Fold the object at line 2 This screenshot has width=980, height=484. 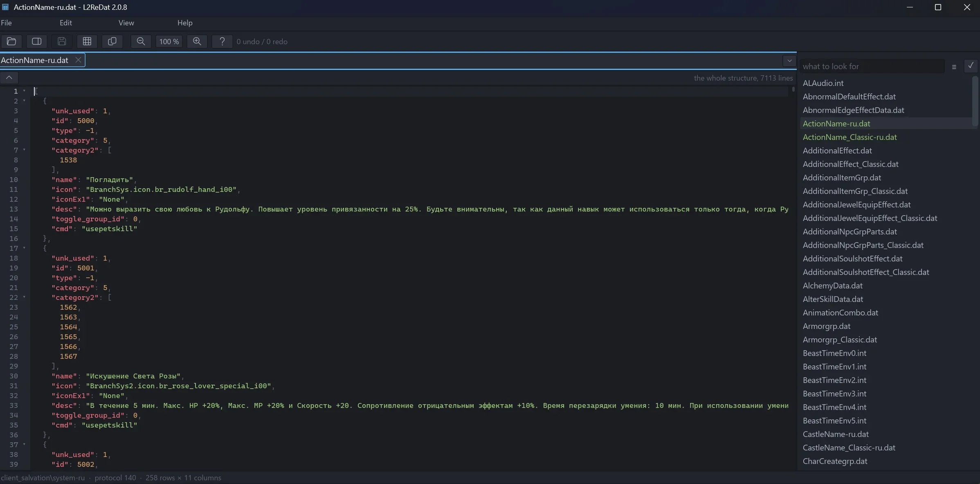[24, 101]
